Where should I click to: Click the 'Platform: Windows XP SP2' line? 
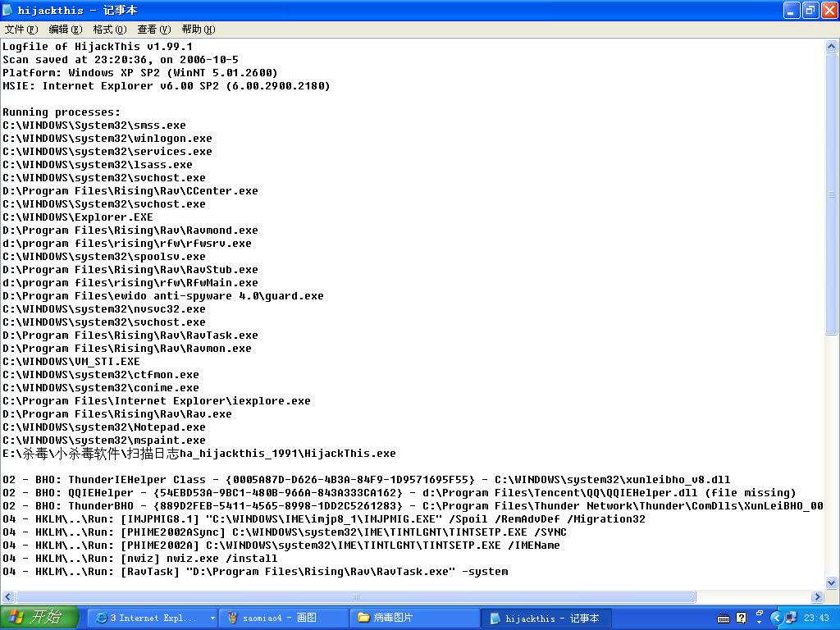[x=139, y=73]
